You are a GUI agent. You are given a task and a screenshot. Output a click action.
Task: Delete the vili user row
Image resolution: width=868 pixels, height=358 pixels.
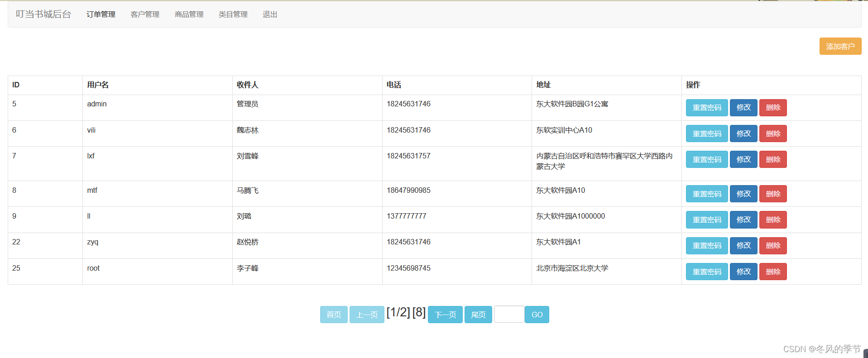pos(773,134)
